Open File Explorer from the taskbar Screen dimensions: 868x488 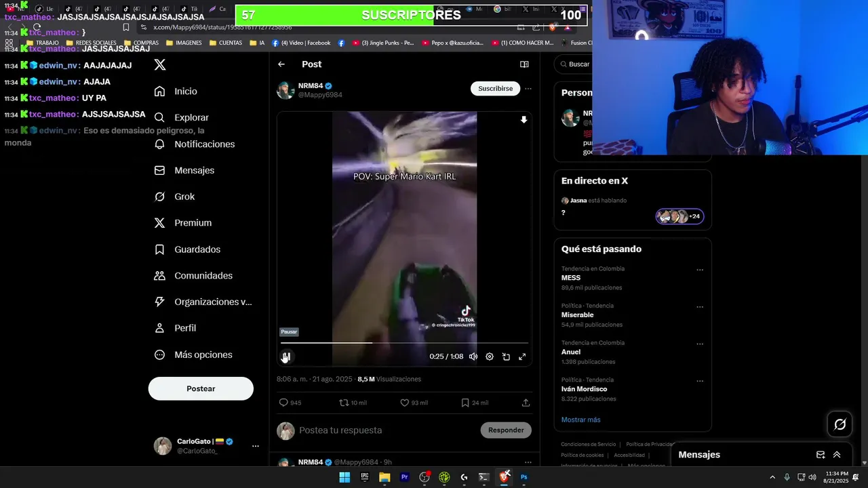pyautogui.click(x=384, y=477)
